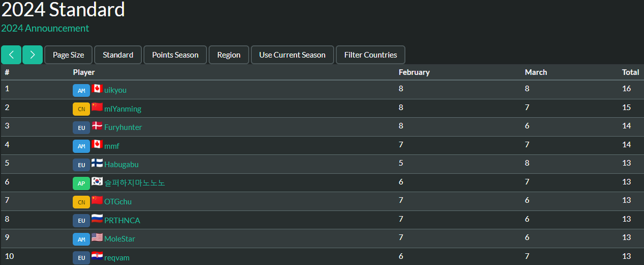This screenshot has height=265, width=644.
Task: Open MoleStar player profile
Action: [120, 239]
